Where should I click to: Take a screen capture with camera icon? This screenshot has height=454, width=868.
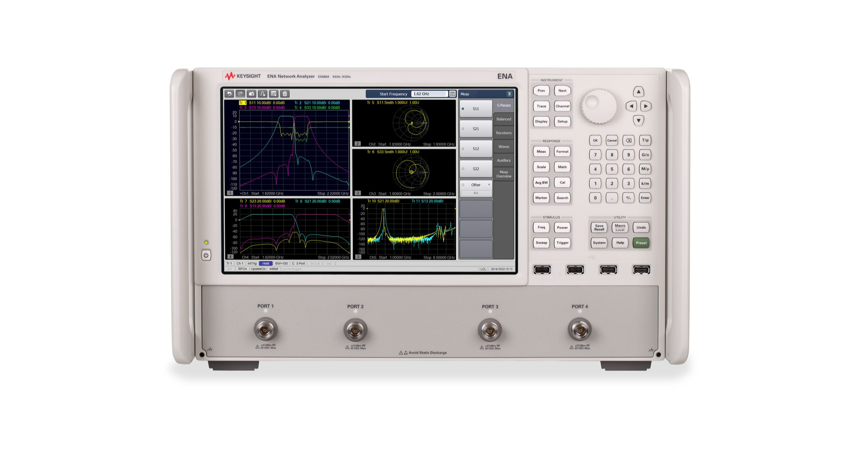coord(252,94)
